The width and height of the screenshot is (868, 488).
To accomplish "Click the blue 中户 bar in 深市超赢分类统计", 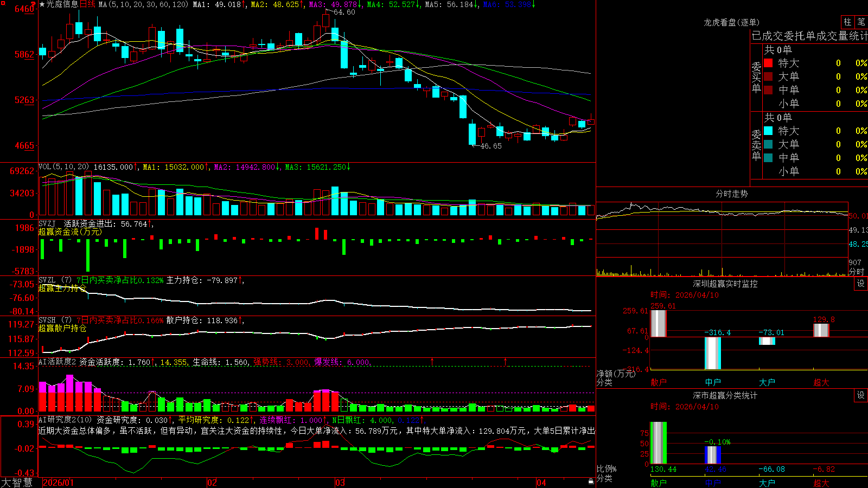I will pos(713,455).
